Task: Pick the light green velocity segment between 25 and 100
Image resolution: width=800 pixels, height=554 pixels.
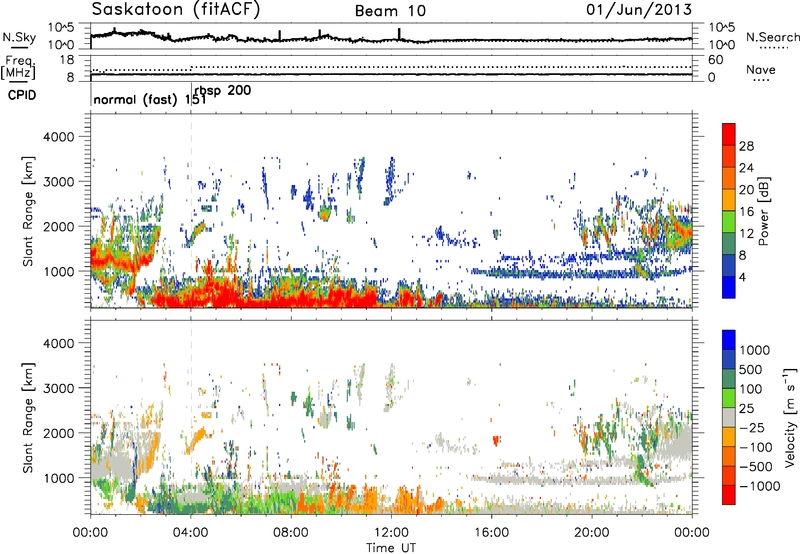Action: point(729,398)
